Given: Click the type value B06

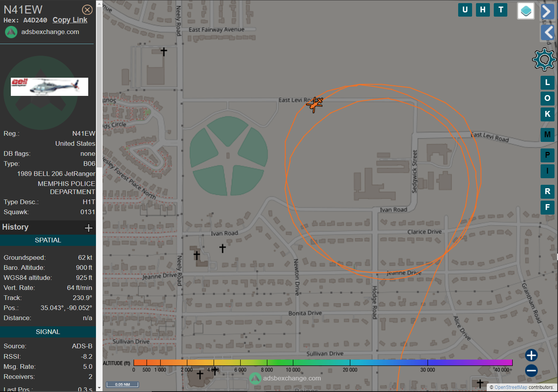Looking at the screenshot, I should pos(89,164).
